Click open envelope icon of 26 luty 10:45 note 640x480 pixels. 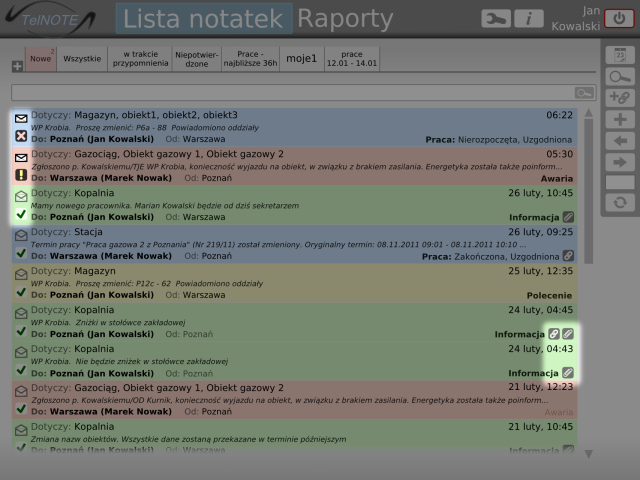pyautogui.click(x=21, y=196)
